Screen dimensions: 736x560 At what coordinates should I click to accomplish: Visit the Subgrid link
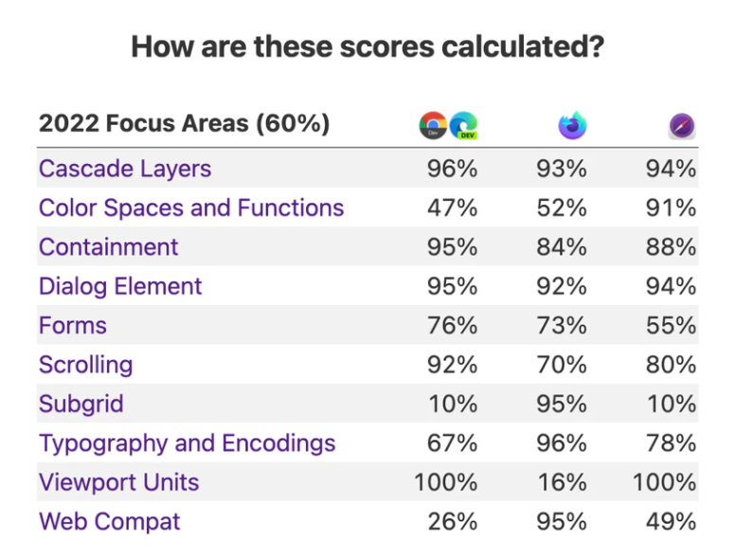tap(81, 405)
